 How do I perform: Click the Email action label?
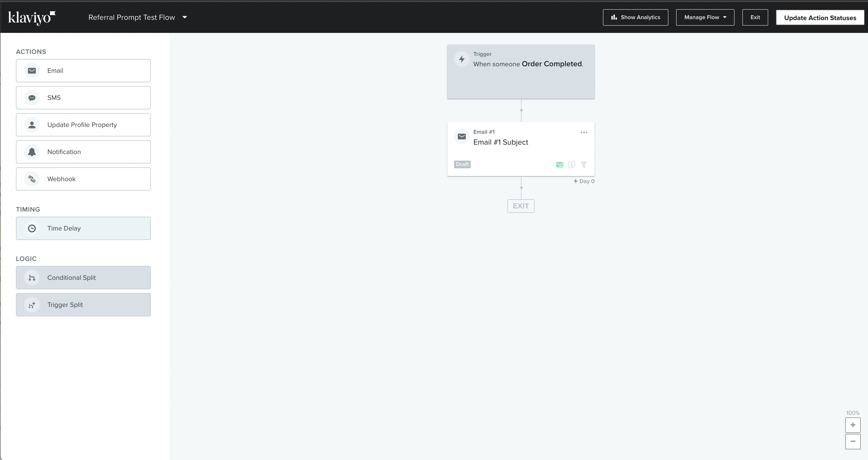pos(55,71)
